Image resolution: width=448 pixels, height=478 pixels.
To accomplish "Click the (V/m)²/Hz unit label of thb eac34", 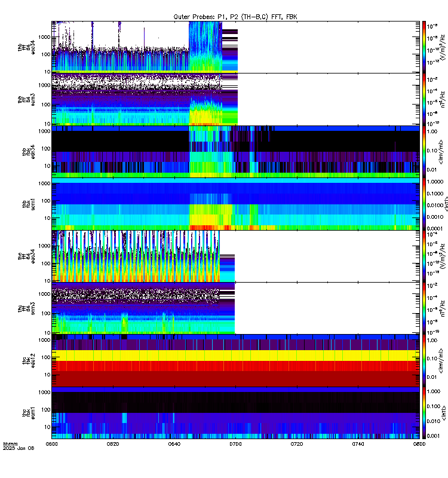I will 443,47.
